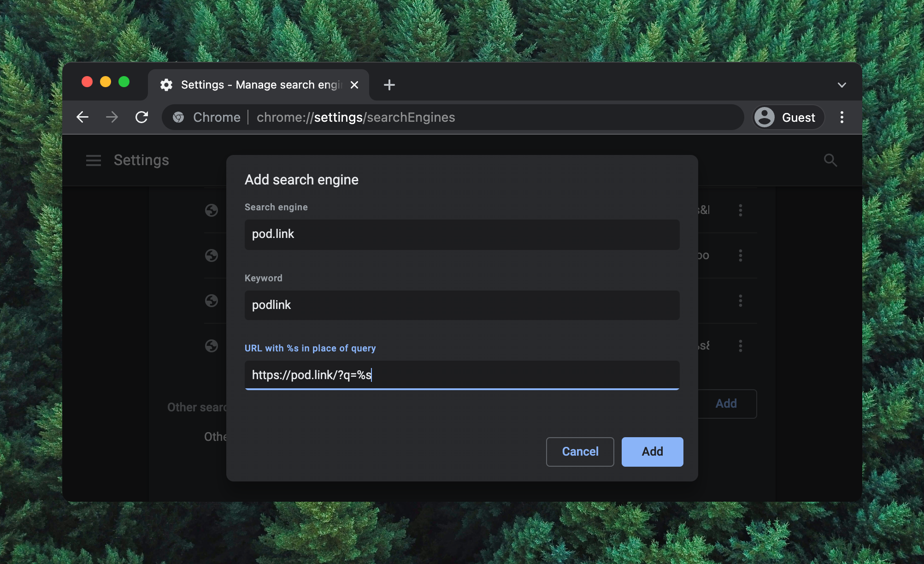Click the green maximize window button
This screenshot has height=564, width=924.
pos(124,82)
